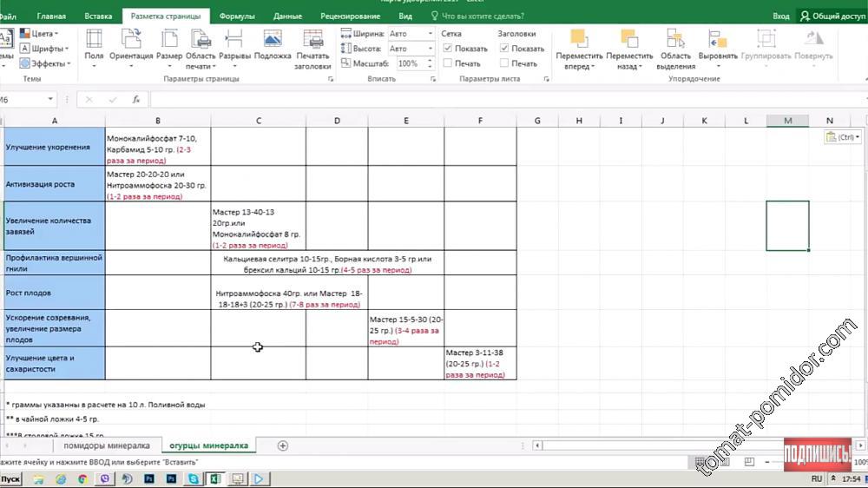
Task: Open the Шрифты theme fonts menu
Action: (x=44, y=49)
